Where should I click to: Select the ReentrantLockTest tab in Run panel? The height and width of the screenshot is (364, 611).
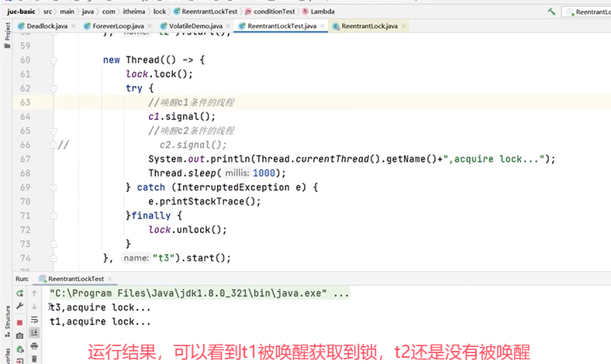pos(75,279)
